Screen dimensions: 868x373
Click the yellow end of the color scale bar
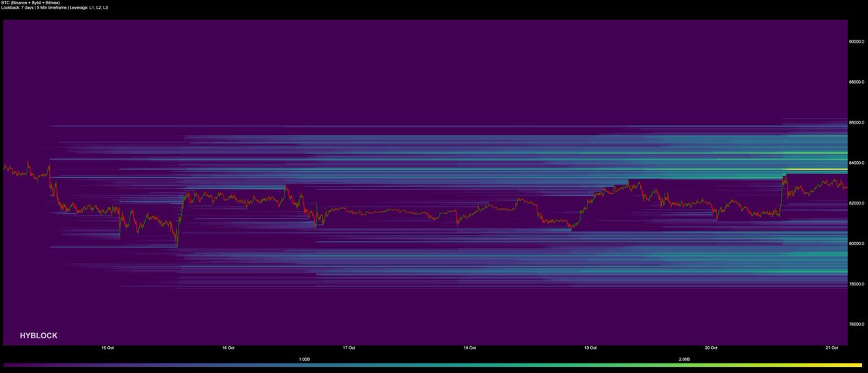(857, 366)
